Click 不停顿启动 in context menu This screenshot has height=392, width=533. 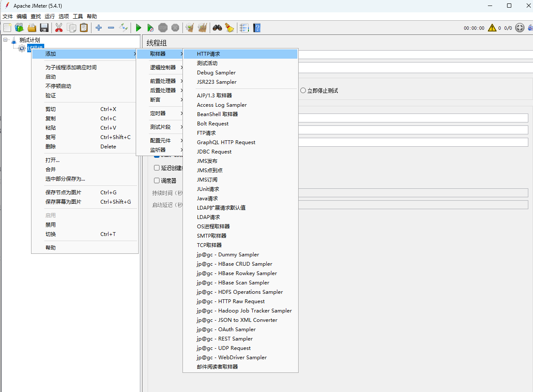(x=85, y=86)
